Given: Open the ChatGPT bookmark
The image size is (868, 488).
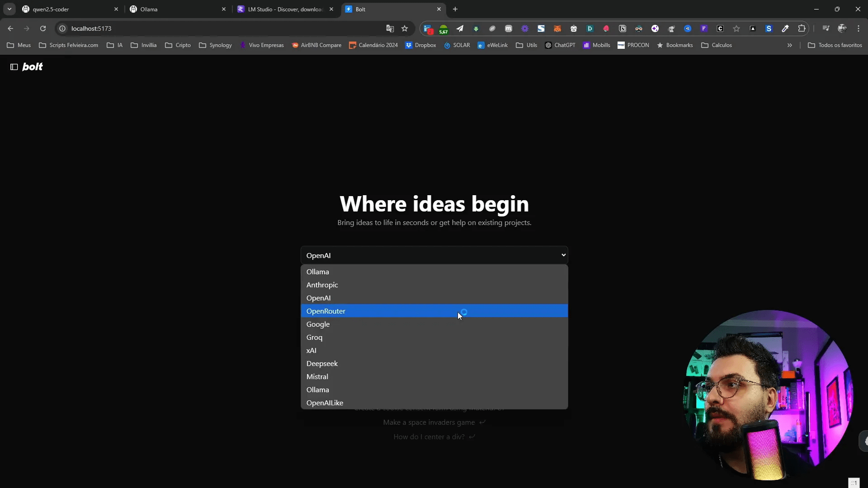Looking at the screenshot, I should 560,45.
